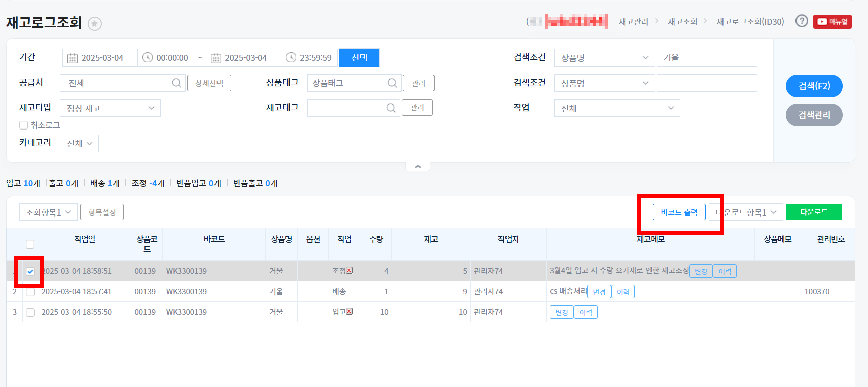Uncheck the first row checkbox

pyautogui.click(x=30, y=271)
